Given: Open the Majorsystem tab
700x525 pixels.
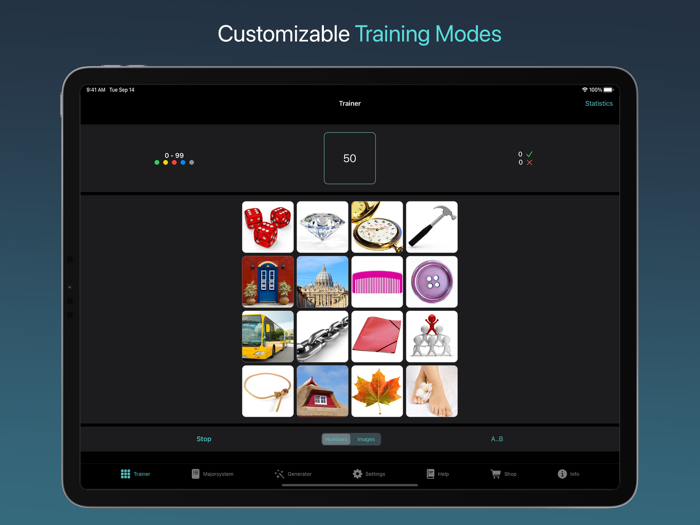Looking at the screenshot, I should pyautogui.click(x=212, y=474).
